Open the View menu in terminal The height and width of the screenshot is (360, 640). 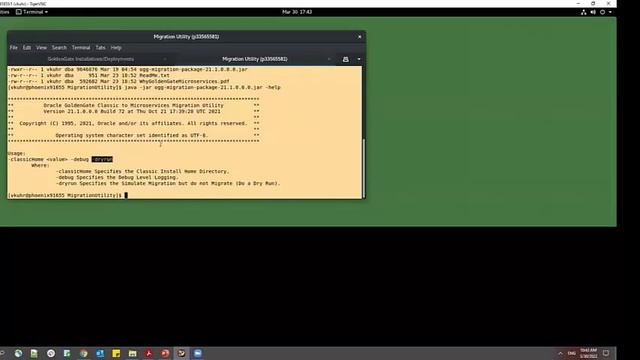coord(41,48)
